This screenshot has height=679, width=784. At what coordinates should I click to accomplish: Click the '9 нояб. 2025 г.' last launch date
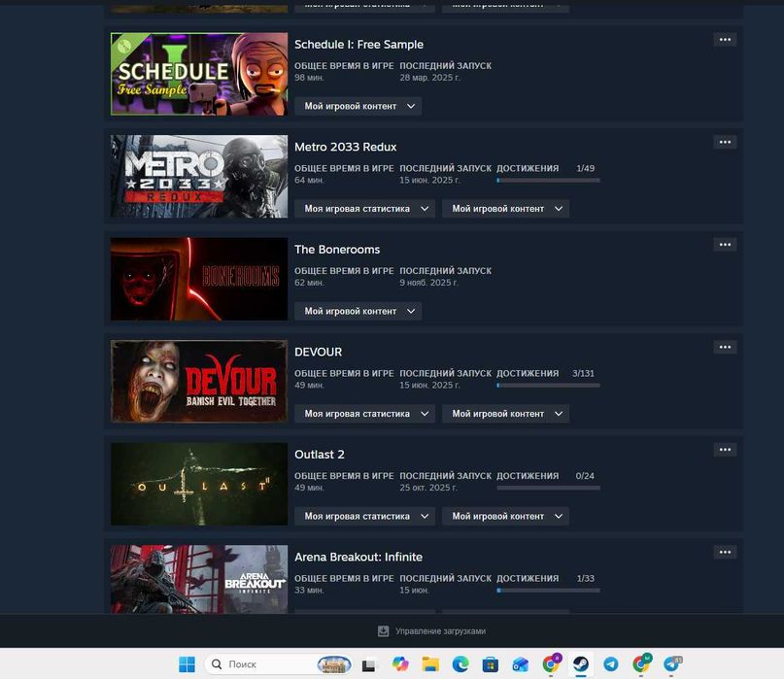(429, 283)
